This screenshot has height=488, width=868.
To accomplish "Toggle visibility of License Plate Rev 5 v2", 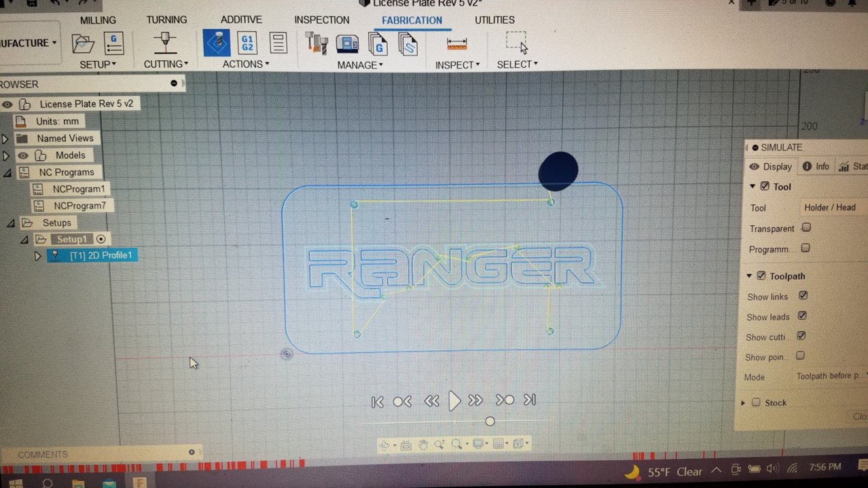I will pos(7,105).
